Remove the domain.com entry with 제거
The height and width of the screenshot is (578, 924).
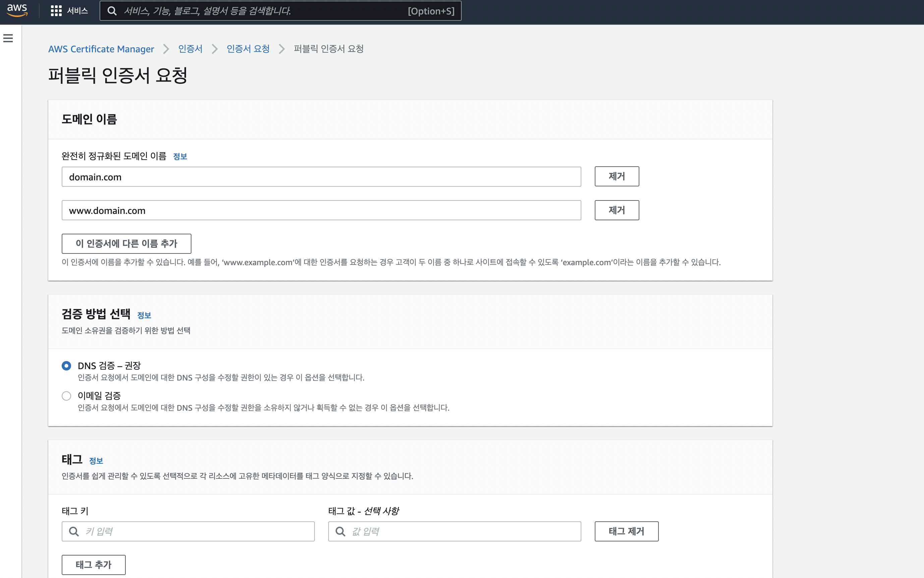point(616,176)
